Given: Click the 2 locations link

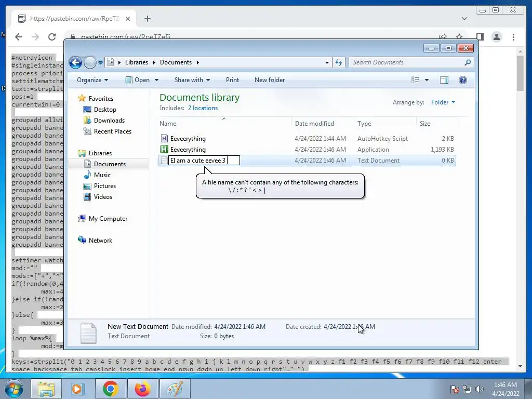Looking at the screenshot, I should (203, 108).
